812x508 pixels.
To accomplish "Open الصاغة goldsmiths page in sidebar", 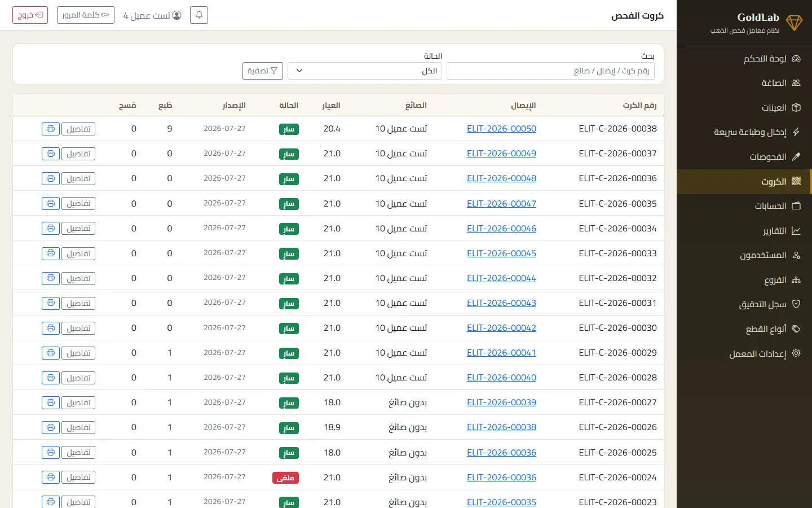I will pyautogui.click(x=744, y=83).
